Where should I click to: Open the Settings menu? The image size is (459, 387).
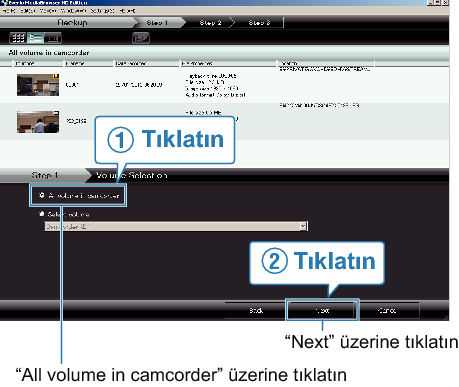coord(102,11)
